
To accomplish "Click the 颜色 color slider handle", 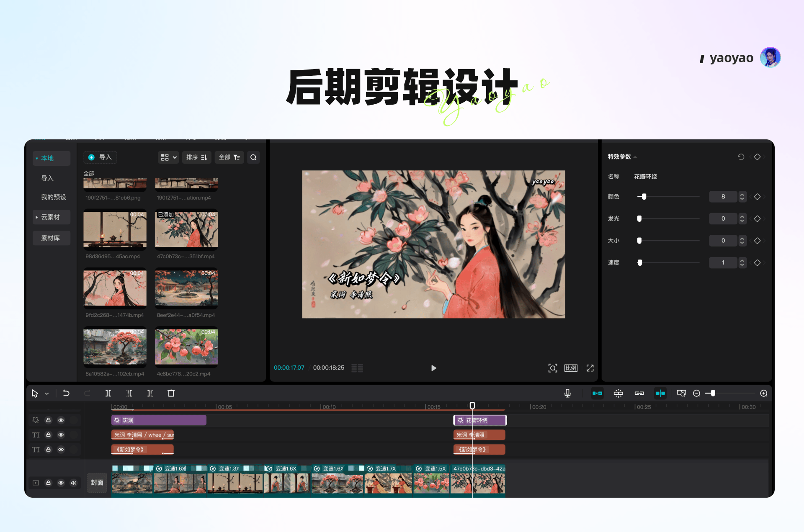I will [644, 197].
